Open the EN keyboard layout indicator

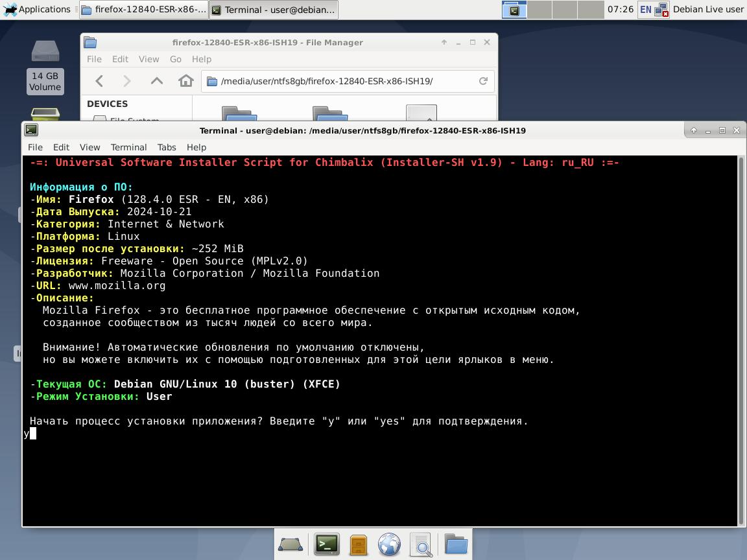[x=646, y=10]
